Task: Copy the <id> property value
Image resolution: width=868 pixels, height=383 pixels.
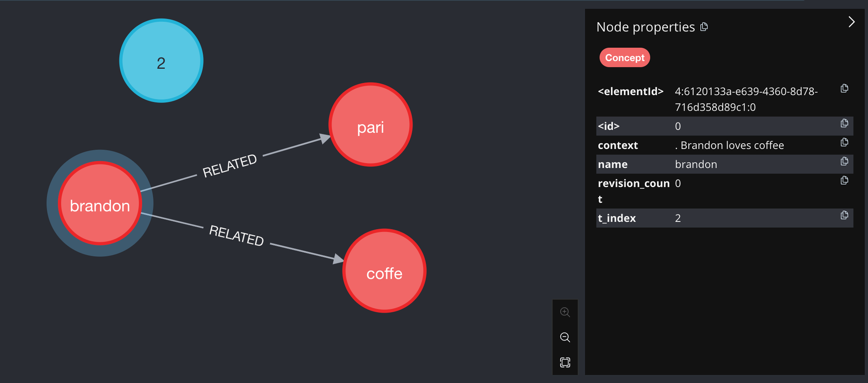Action: (x=844, y=123)
